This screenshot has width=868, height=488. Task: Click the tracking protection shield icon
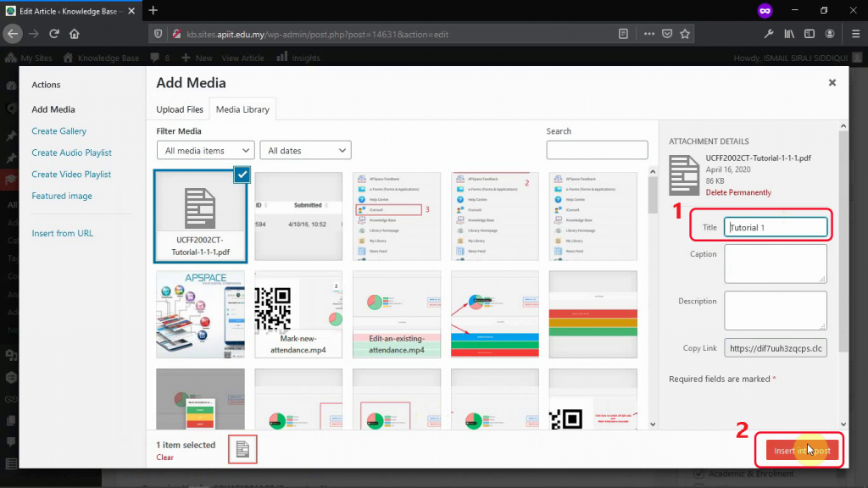(158, 34)
